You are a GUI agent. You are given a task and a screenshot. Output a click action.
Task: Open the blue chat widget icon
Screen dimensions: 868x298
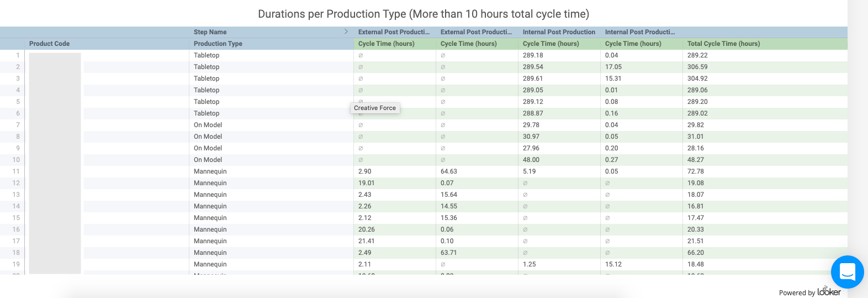847,271
